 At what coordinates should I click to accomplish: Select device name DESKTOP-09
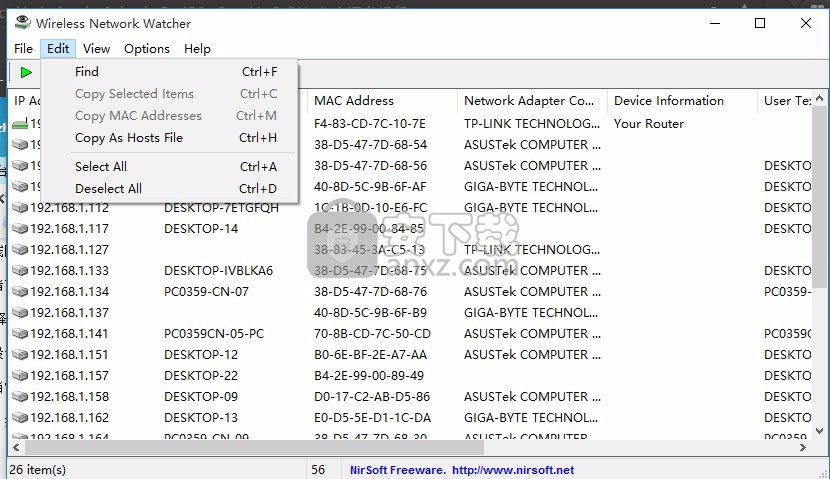click(201, 396)
